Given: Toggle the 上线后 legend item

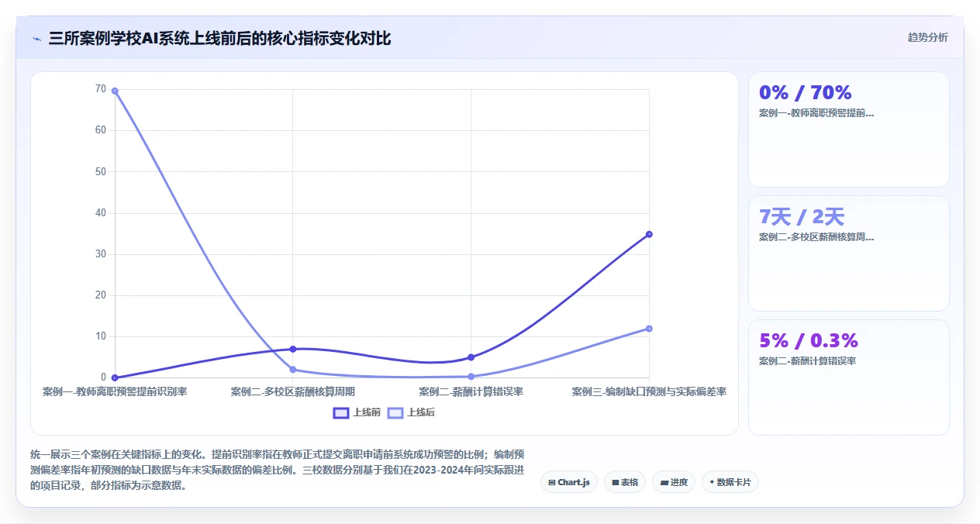Looking at the screenshot, I should [411, 412].
